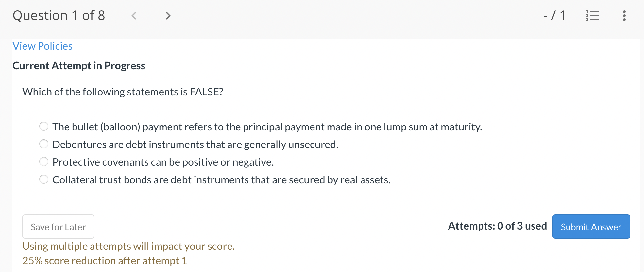The image size is (644, 272).
Task: Click the Submit Answer button
Action: [590, 227]
